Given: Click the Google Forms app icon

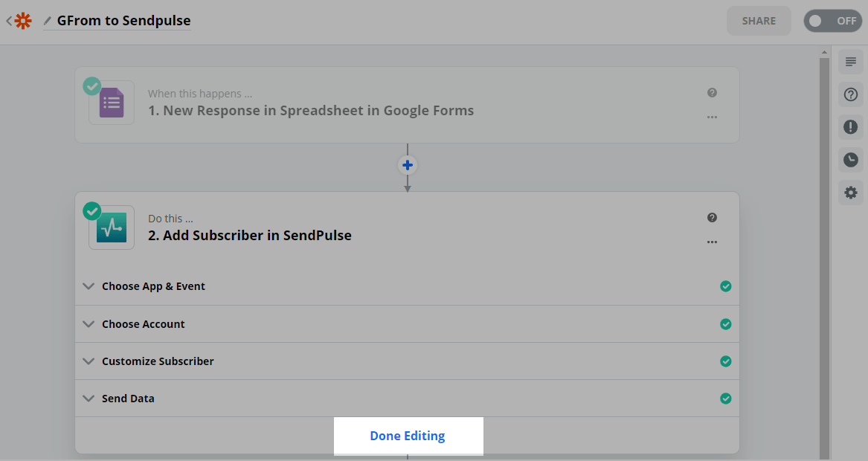Looking at the screenshot, I should (x=112, y=103).
